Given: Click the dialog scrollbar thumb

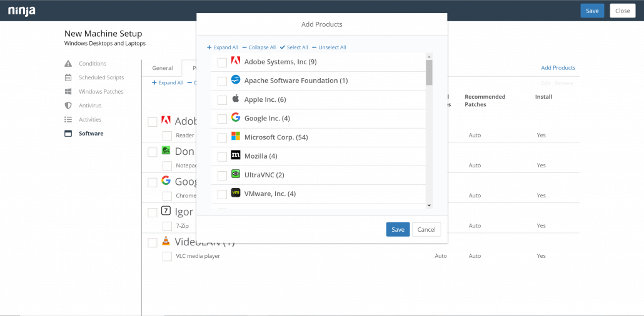Looking at the screenshot, I should pyautogui.click(x=429, y=72).
